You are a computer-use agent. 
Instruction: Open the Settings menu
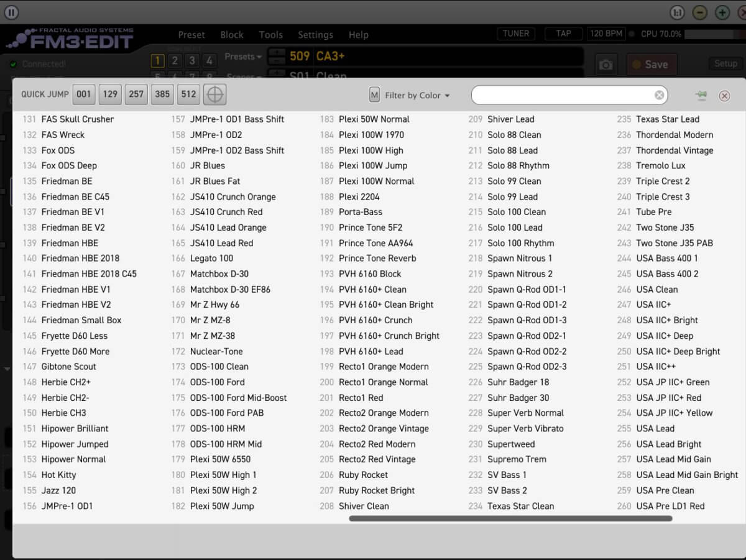coord(315,35)
